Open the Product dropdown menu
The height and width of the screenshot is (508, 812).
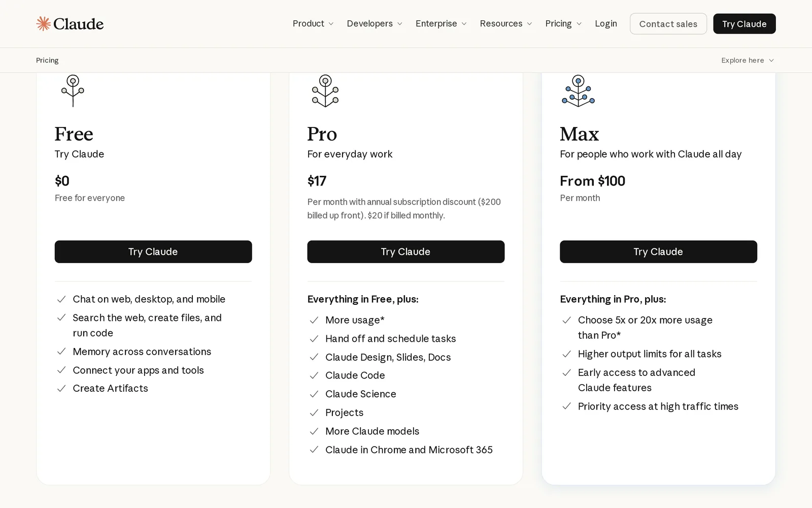313,23
